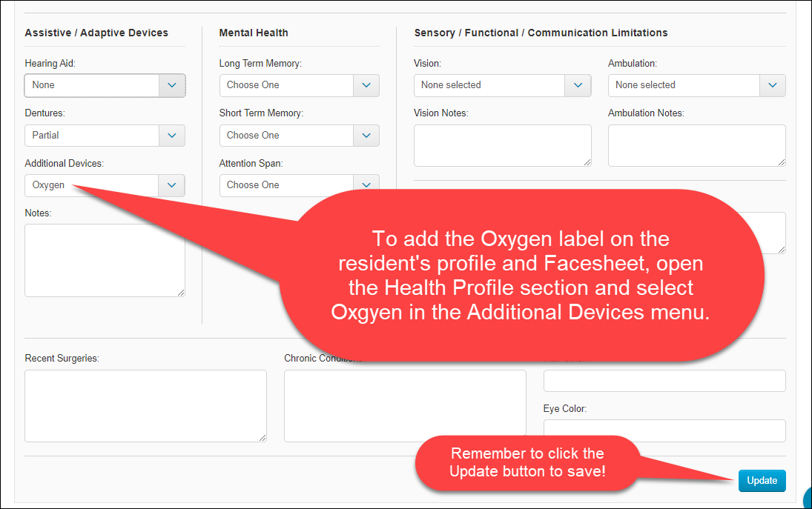Viewport: 812px width, 509px height.
Task: Open the Attention Span dropdown
Action: [300, 185]
